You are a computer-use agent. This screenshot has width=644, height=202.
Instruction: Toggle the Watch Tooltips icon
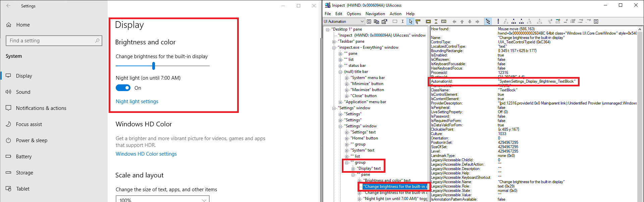(x=418, y=22)
